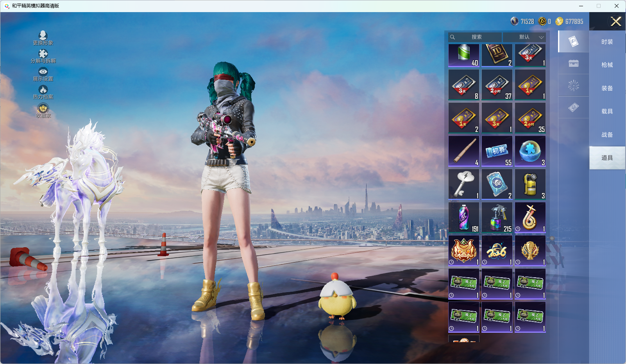This screenshot has height=364, width=626.
Task: Go to the 载具 tab
Action: (x=607, y=111)
